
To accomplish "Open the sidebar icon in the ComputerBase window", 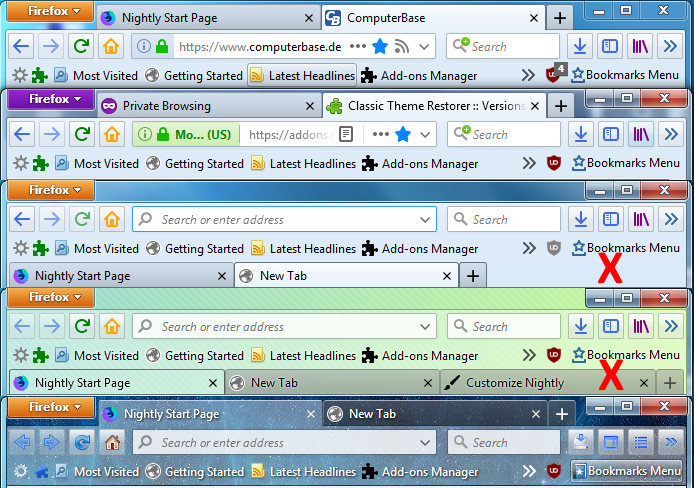I will (x=610, y=46).
